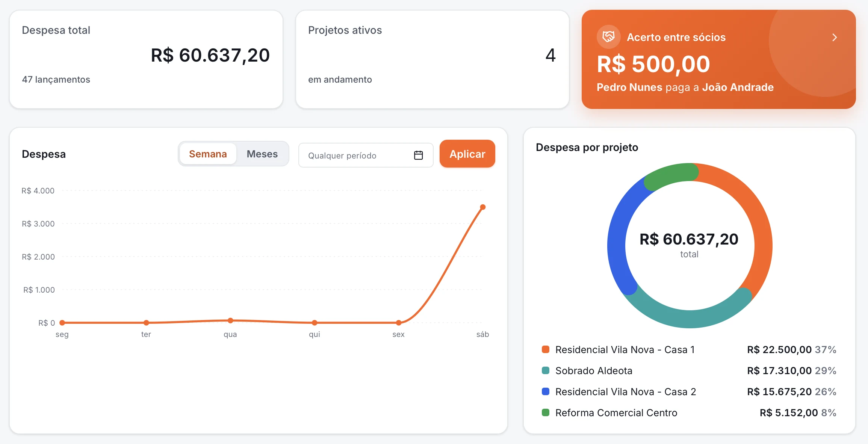The width and height of the screenshot is (868, 444).
Task: Click the teal donut chart segment
Action: pyautogui.click(x=690, y=319)
